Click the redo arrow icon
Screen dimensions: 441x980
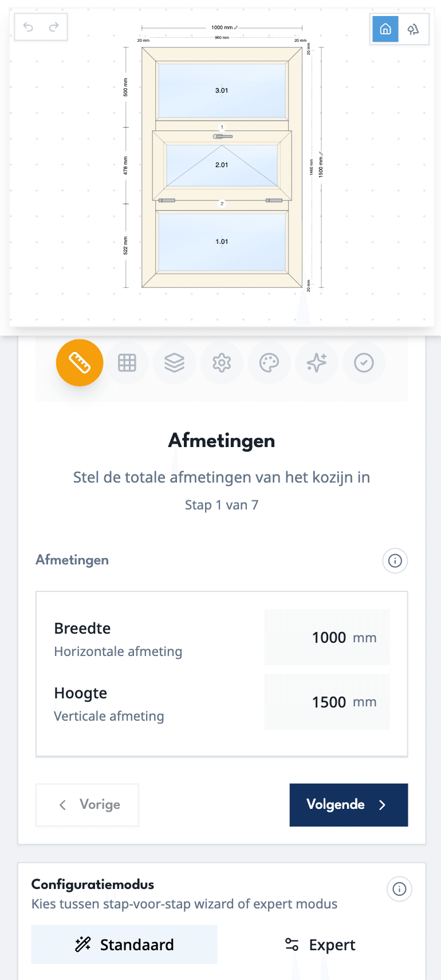52,26
